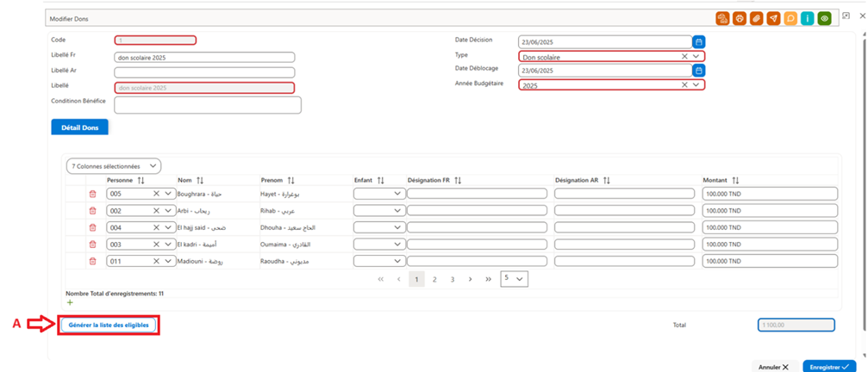Clear person 011 selection
The height and width of the screenshot is (372, 868).
coord(156,261)
